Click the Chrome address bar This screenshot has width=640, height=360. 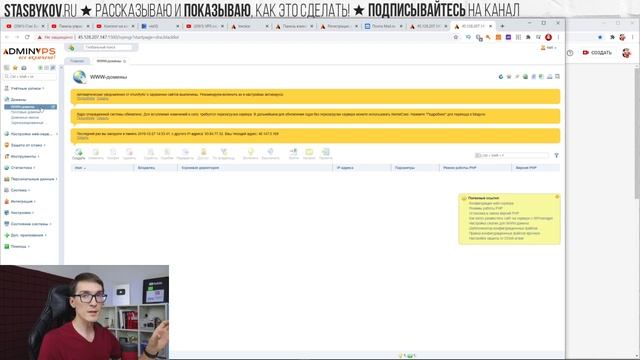(x=245, y=37)
